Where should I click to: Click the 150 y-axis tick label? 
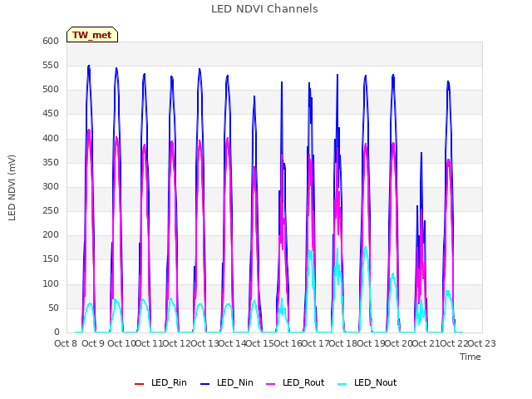click(x=51, y=259)
